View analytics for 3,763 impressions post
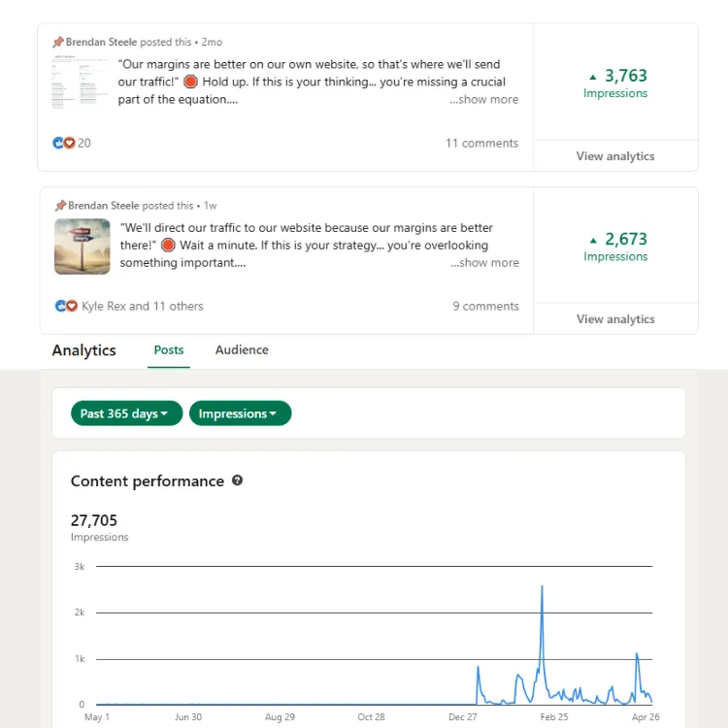Viewport: 728px width, 728px height. 615,156
